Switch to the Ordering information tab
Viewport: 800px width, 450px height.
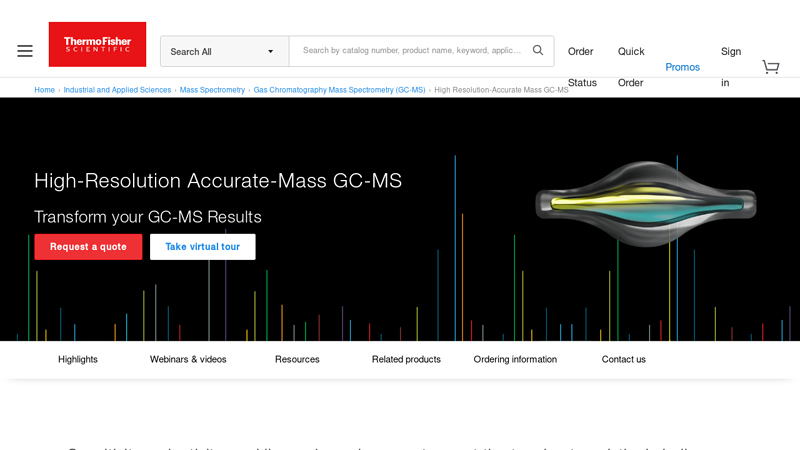click(x=515, y=359)
